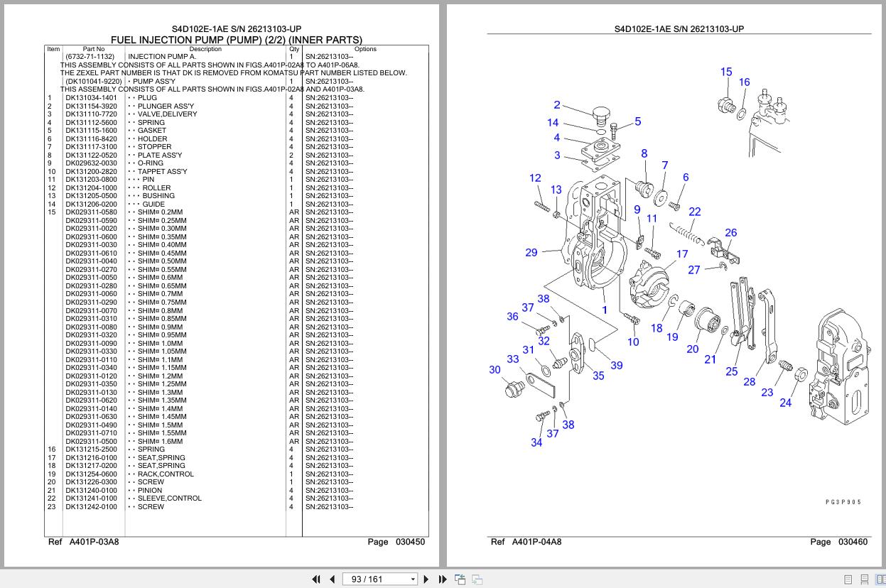The width and height of the screenshot is (886, 588).
Task: Select part number DK131110-7720
Action: 92,114
